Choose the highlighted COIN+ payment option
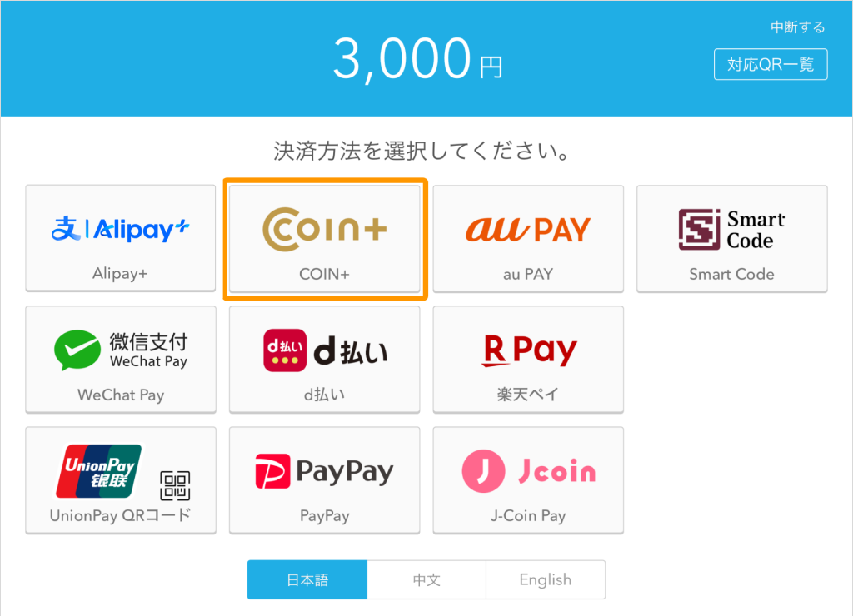 point(325,238)
